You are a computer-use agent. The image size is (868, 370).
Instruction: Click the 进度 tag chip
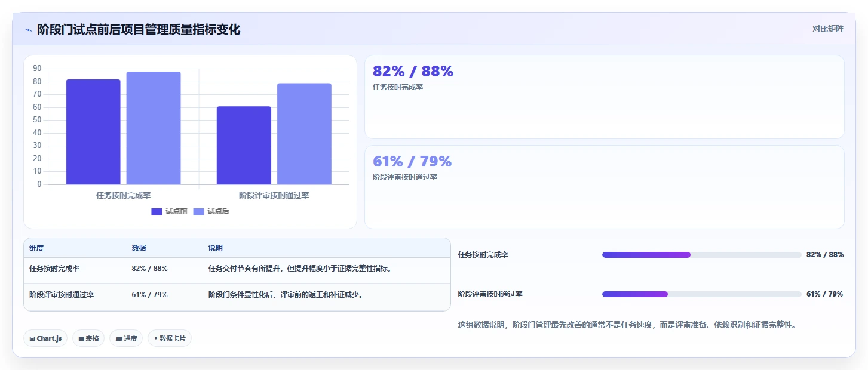(126, 338)
